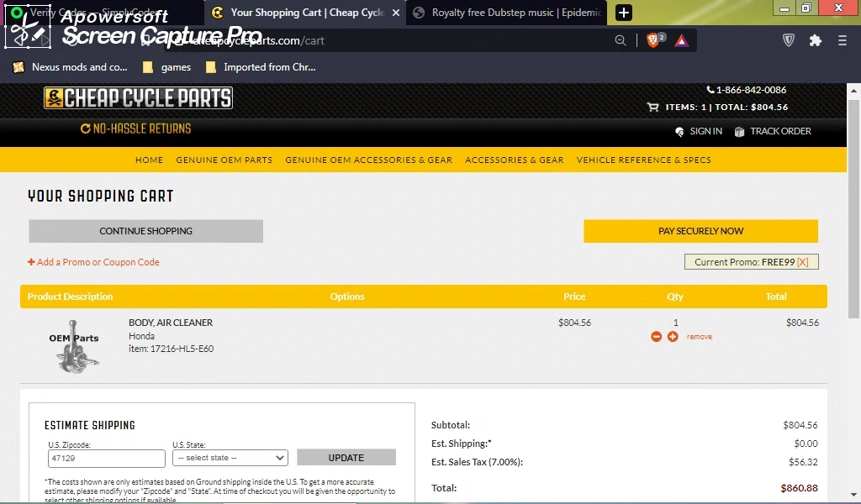Viewport: 861px width, 504px height.
Task: Click the Items and Total cart summary
Action: (x=726, y=107)
